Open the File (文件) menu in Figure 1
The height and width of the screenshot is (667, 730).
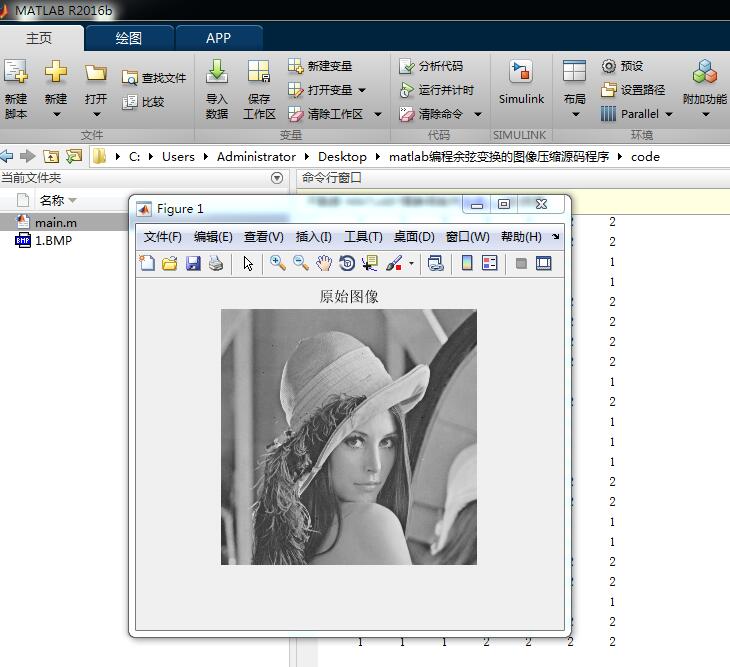(162, 237)
